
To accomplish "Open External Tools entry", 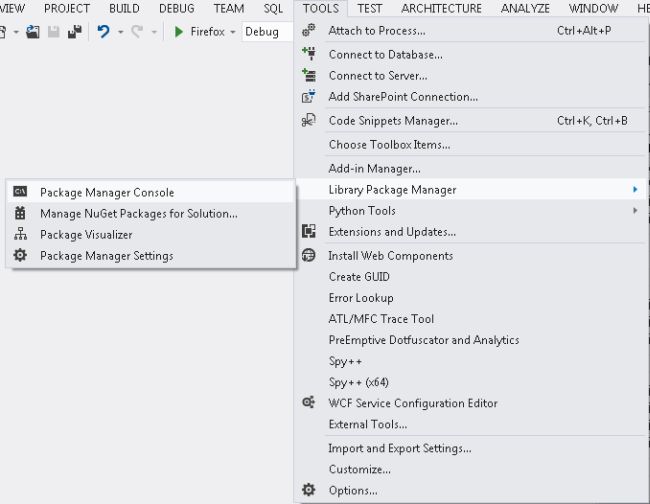I will 471,424.
